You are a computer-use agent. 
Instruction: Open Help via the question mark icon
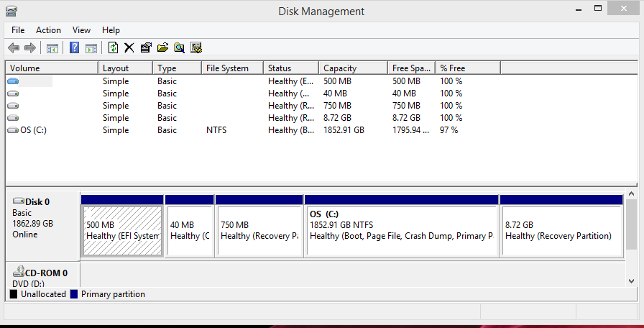[74, 47]
